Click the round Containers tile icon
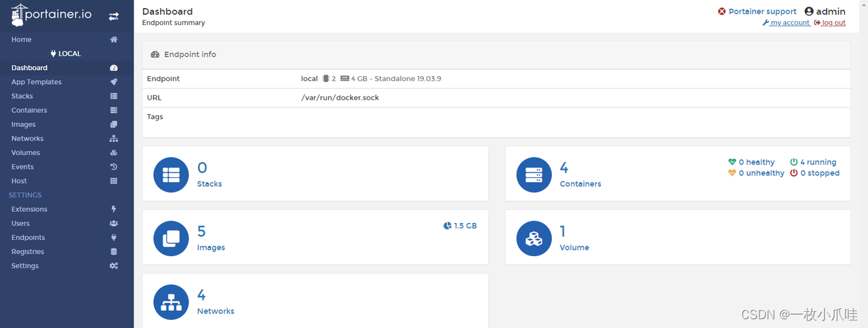The image size is (868, 328). click(534, 175)
